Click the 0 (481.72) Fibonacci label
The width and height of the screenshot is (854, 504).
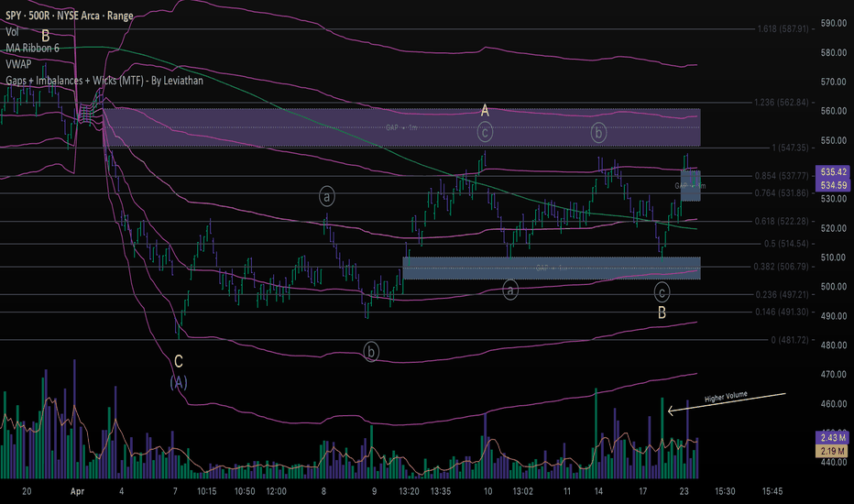coord(790,340)
